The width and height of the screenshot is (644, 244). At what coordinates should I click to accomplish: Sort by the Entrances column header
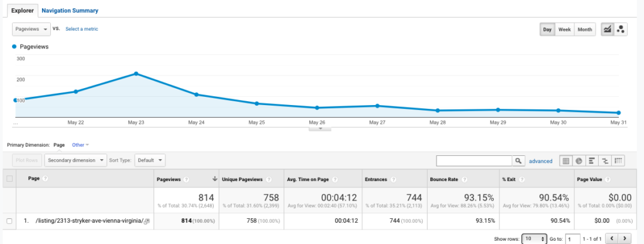(376, 179)
